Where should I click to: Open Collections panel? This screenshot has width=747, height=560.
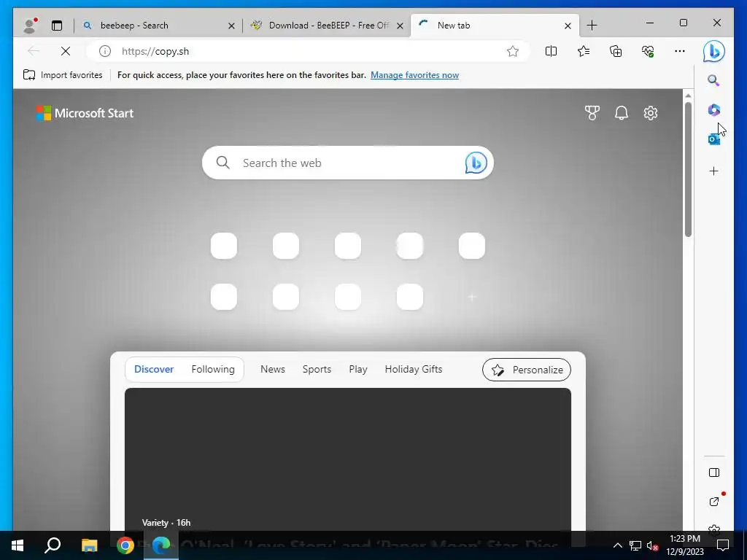pyautogui.click(x=616, y=51)
